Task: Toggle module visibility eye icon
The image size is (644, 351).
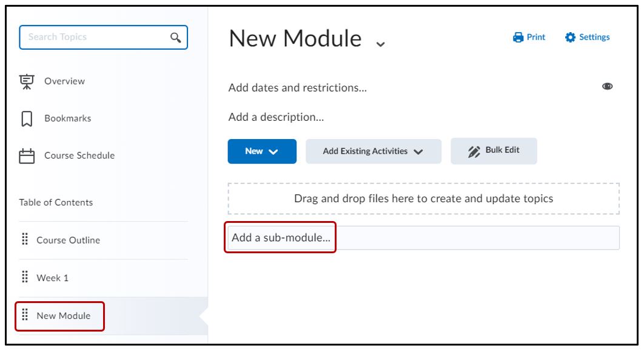Action: [x=606, y=87]
